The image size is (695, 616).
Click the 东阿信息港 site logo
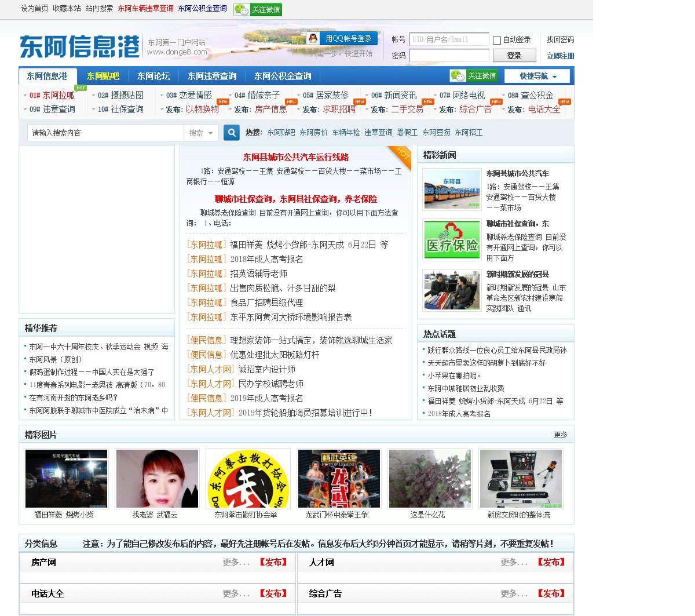79,46
